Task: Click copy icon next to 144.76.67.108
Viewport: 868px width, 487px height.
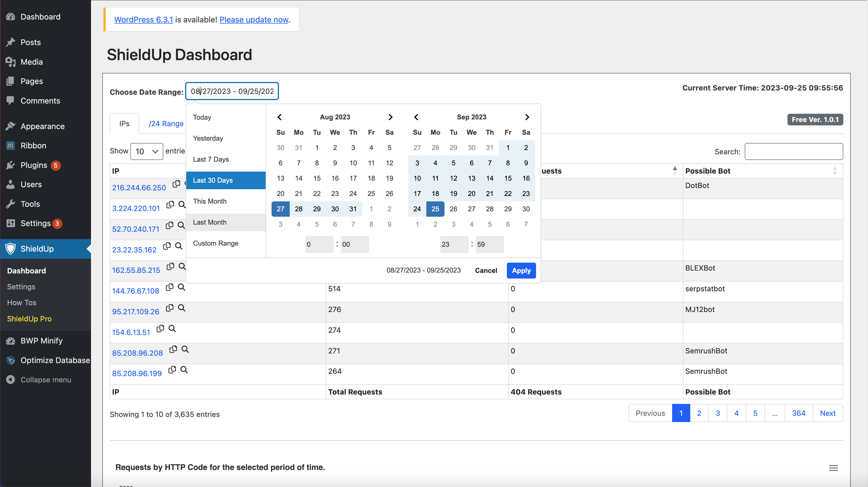Action: click(x=170, y=287)
